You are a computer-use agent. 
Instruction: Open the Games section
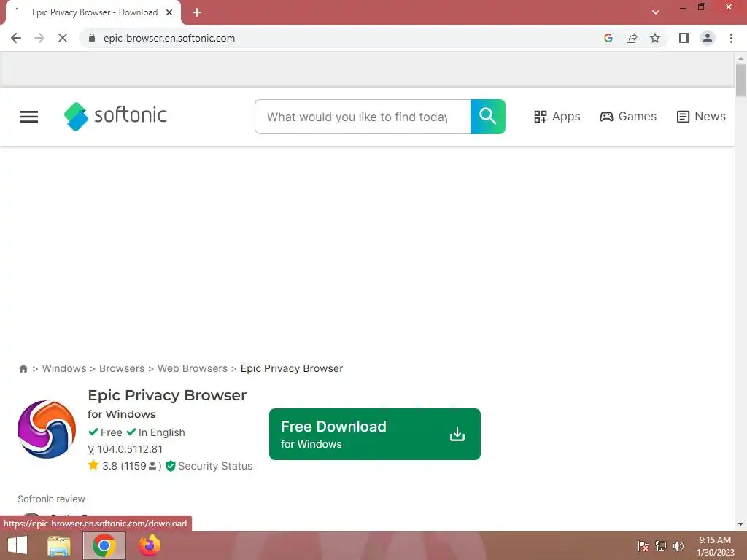point(628,116)
